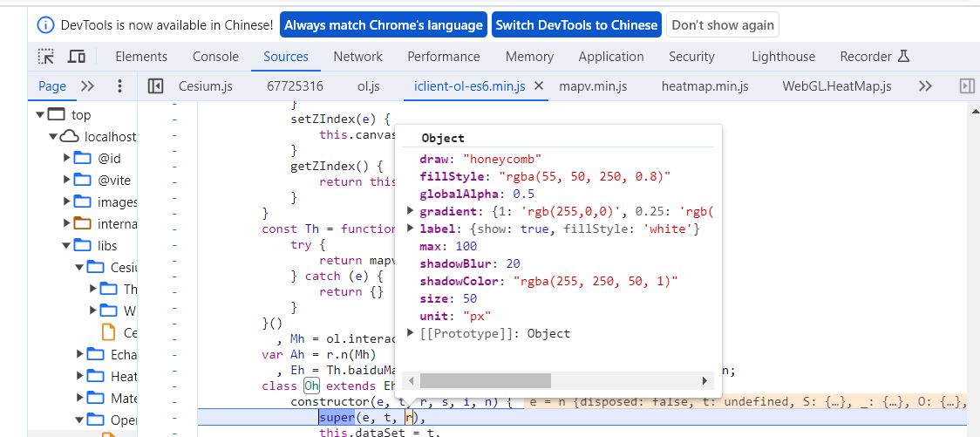Switch to the Console panel
This screenshot has width=980, height=437.
coord(215,57)
